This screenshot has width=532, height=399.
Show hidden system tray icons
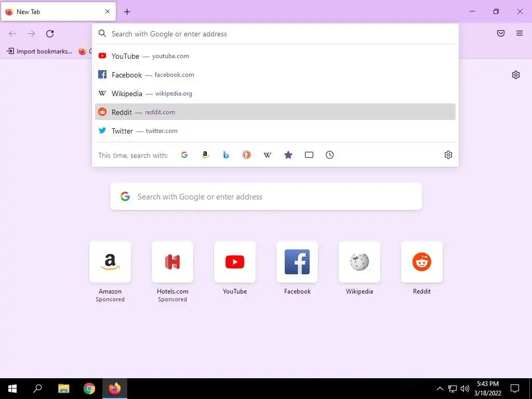(440, 389)
